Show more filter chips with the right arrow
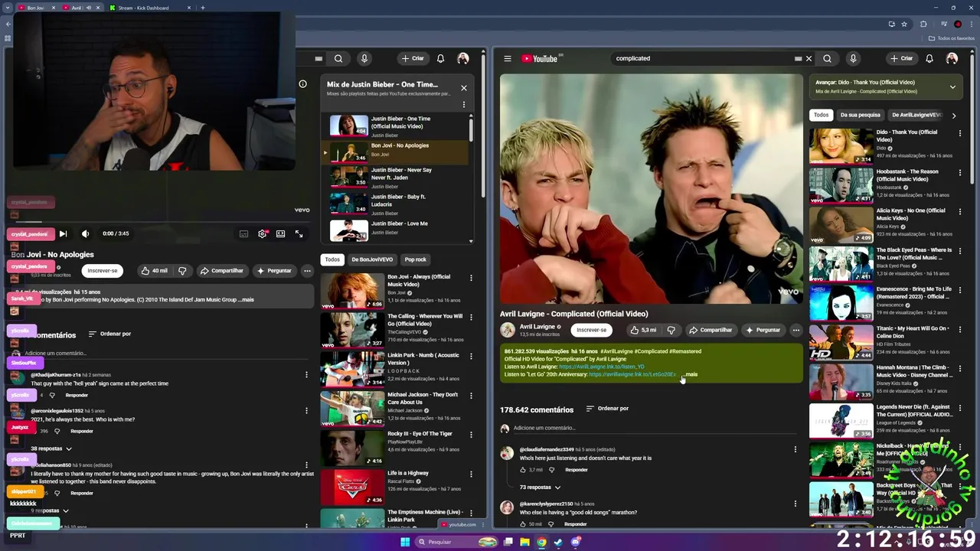The width and height of the screenshot is (980, 551). (x=954, y=116)
